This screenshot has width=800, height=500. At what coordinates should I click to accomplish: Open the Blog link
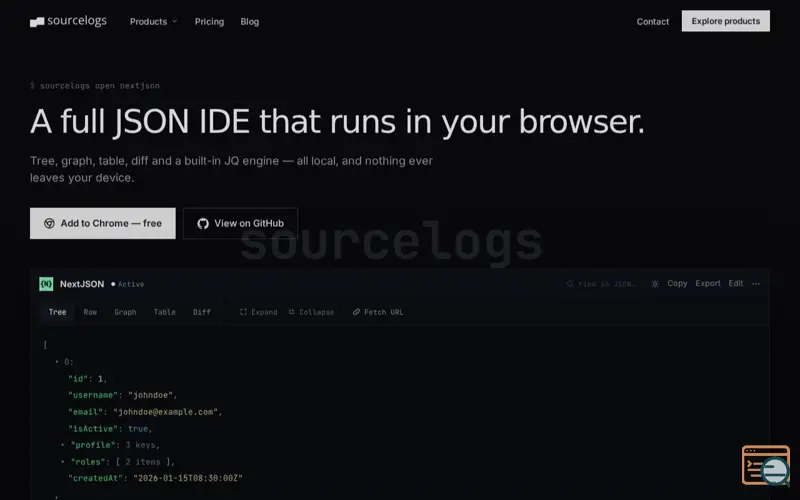(x=249, y=21)
